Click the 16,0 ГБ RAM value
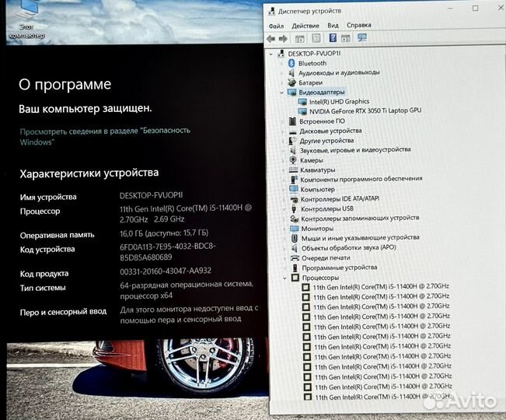Screen dimensions: 506x420 [164, 233]
